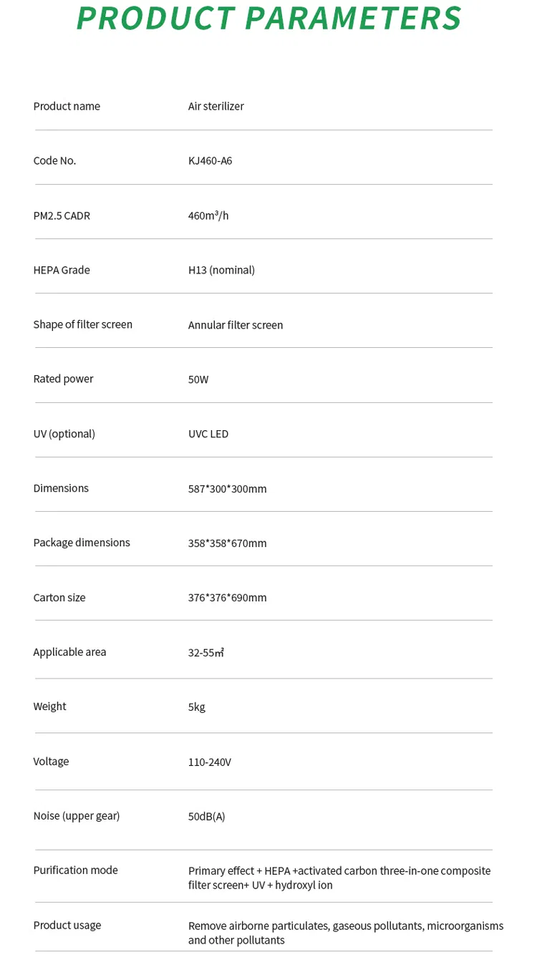
Task: Click the Product usage label
Action: [67, 926]
